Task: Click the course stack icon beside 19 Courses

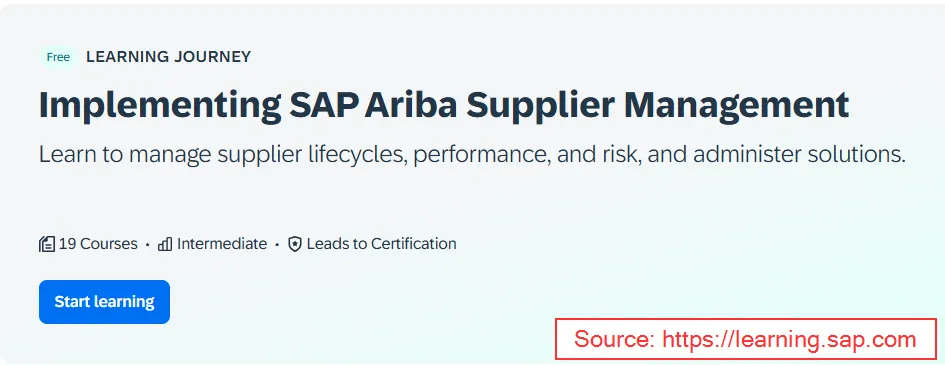Action: (x=47, y=244)
